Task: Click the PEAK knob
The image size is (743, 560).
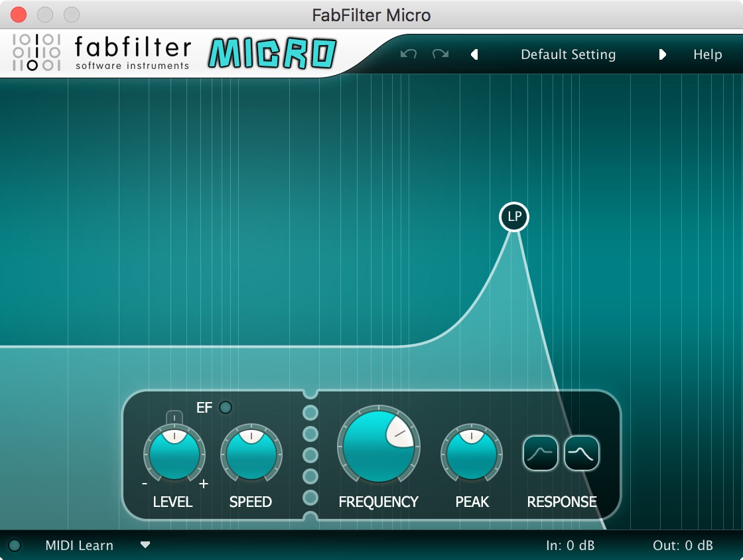Action: pyautogui.click(x=472, y=453)
